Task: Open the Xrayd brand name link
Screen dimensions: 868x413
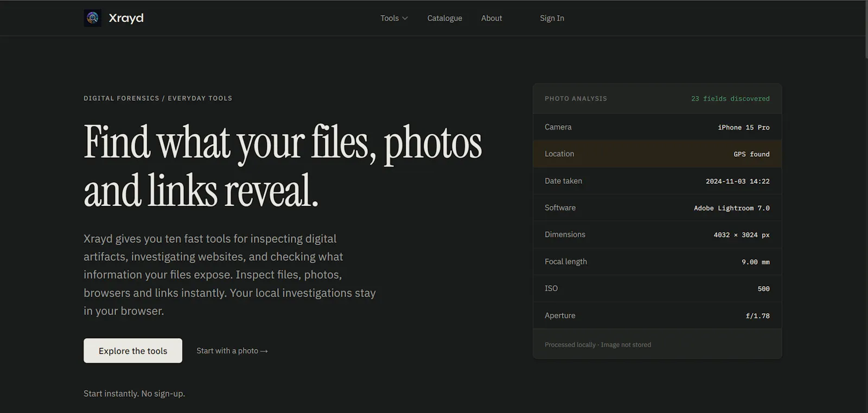Action: pyautogui.click(x=126, y=18)
